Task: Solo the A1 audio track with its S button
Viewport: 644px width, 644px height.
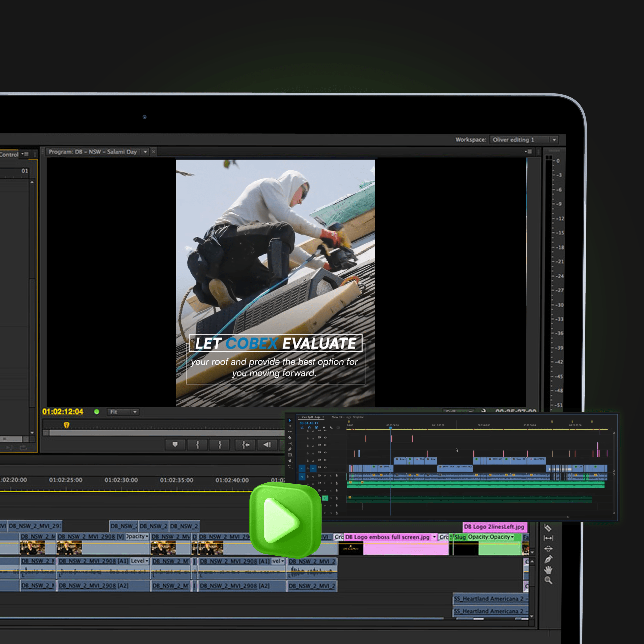Action: 331,476
